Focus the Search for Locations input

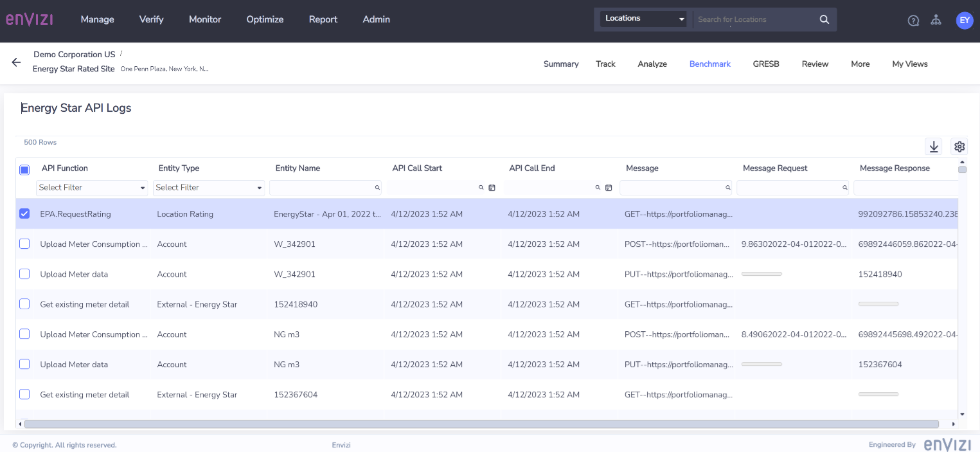point(754,19)
